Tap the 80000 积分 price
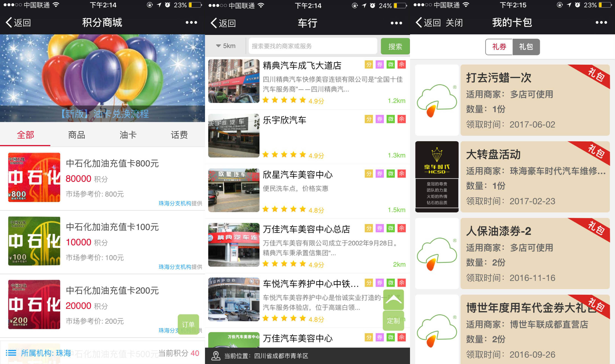615x364 pixels. pos(87,179)
